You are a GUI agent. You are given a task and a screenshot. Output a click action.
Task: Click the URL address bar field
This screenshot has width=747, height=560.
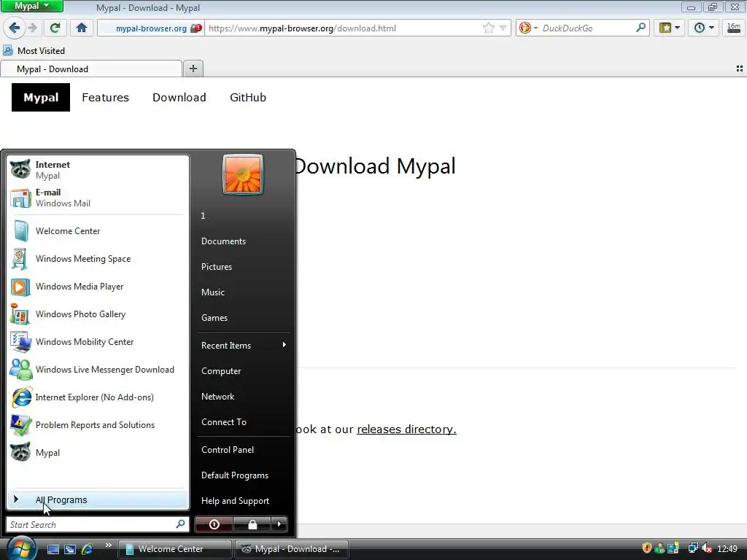pyautogui.click(x=343, y=28)
